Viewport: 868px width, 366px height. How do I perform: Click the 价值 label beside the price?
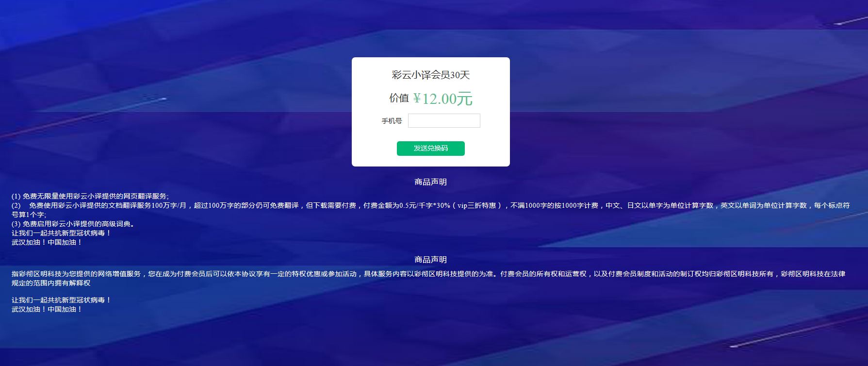point(399,98)
